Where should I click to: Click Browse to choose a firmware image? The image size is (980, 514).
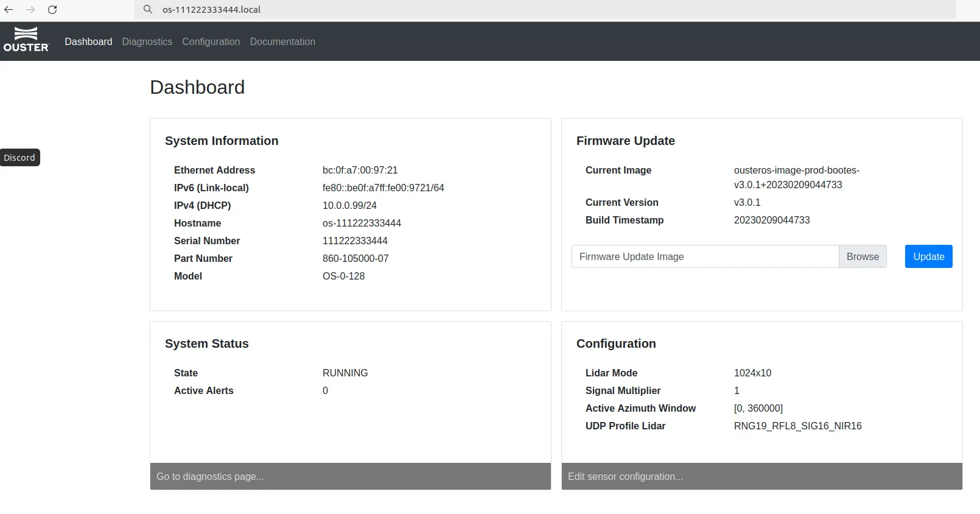point(862,256)
